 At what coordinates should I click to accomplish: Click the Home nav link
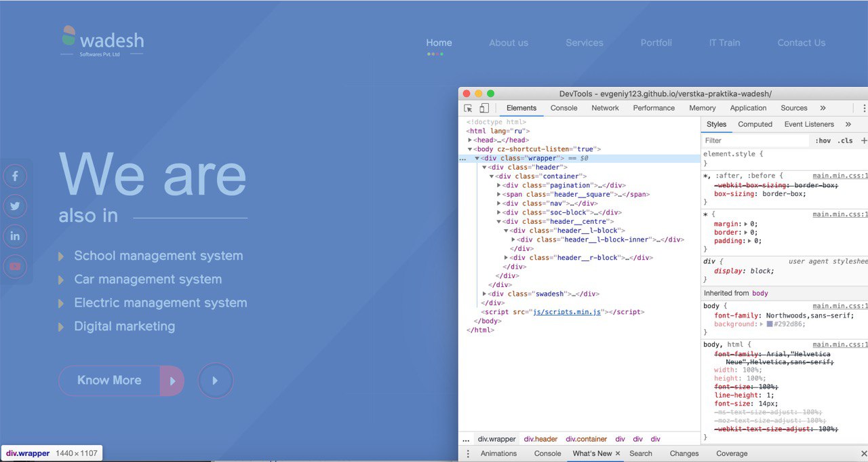coord(439,43)
